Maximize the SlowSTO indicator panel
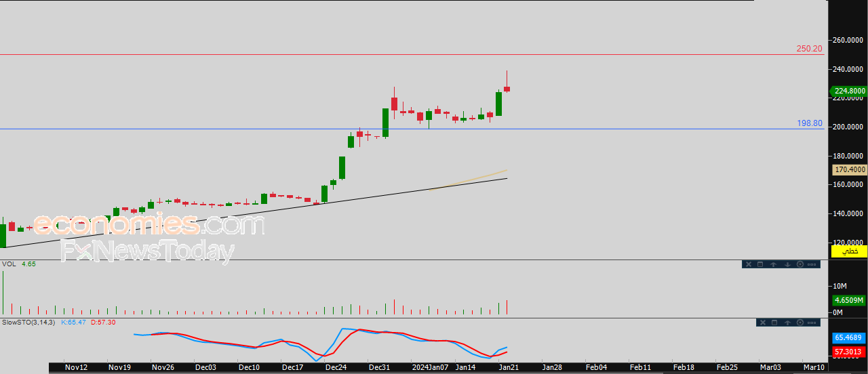The width and height of the screenshot is (868, 374). (x=774, y=323)
